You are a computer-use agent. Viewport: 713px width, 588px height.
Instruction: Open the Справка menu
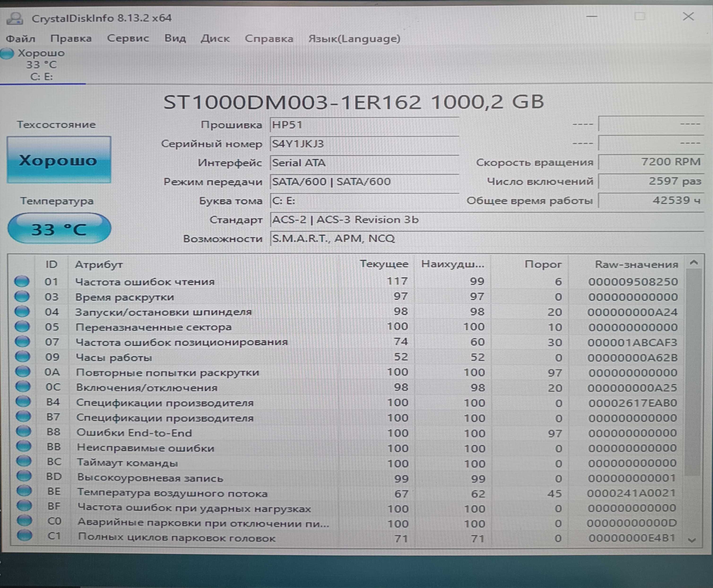pos(269,39)
